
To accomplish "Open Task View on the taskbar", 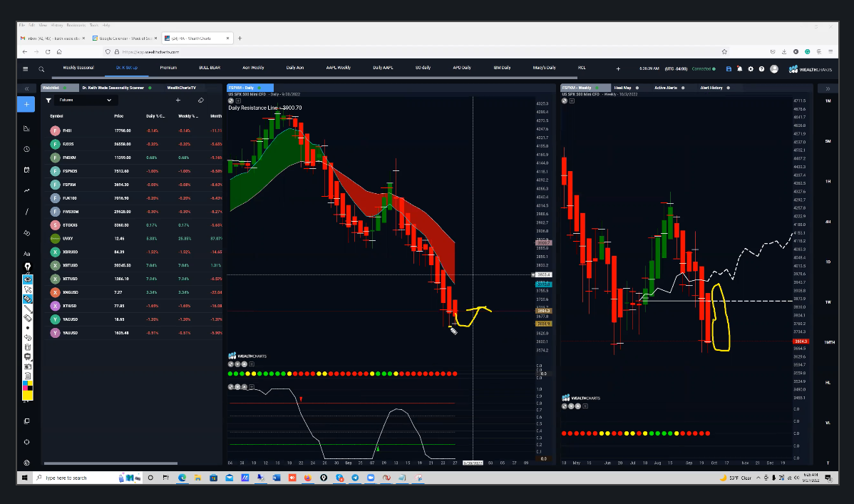I will [x=165, y=478].
